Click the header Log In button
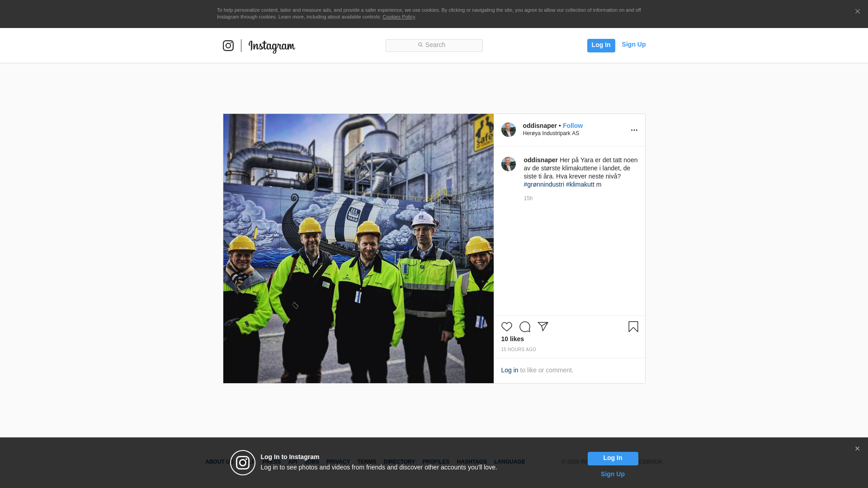This screenshot has width=868, height=488. point(601,45)
